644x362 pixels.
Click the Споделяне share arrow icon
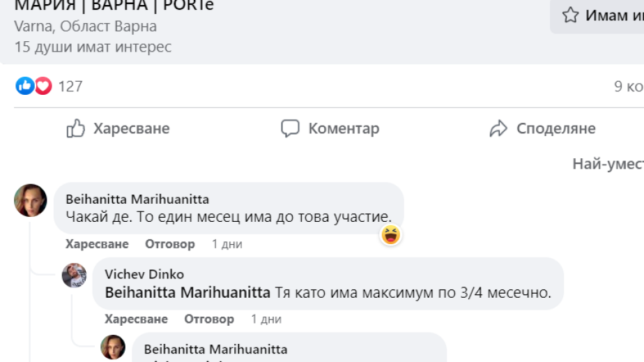[x=498, y=128]
